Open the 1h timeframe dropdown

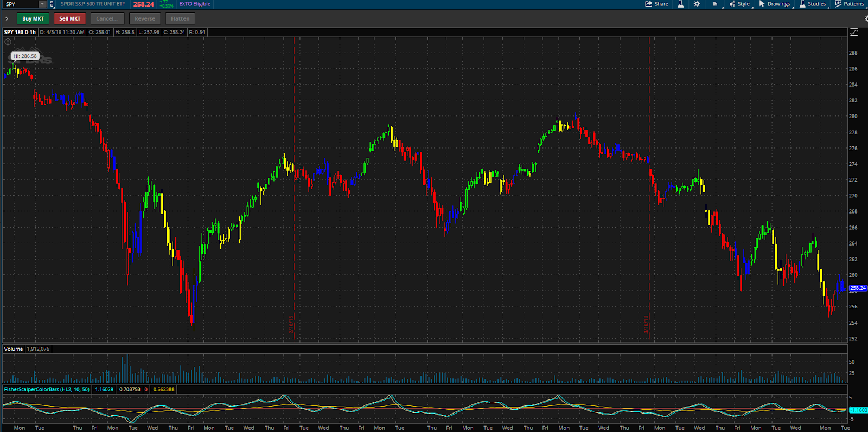coord(716,4)
